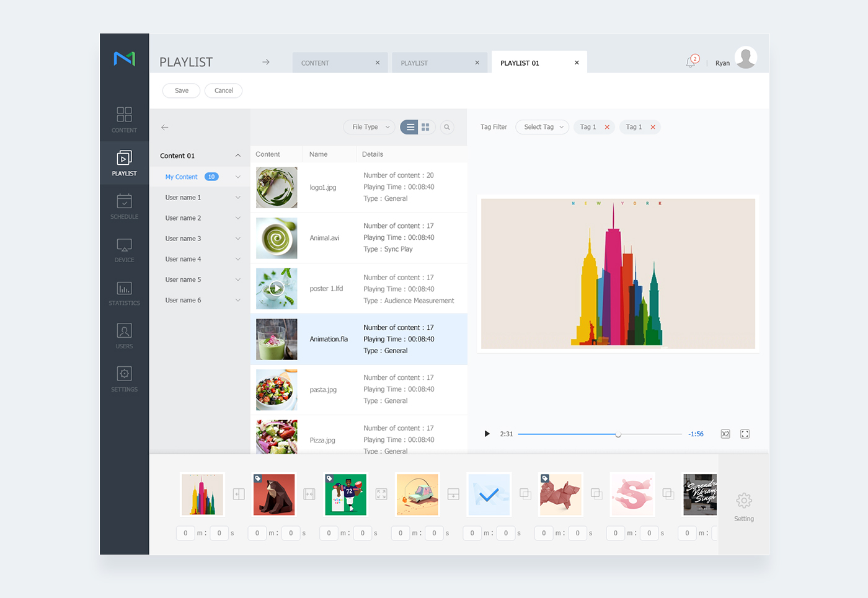Viewport: 868px width, 598px height.
Task: Toggle X2 playback speed
Action: coord(725,434)
